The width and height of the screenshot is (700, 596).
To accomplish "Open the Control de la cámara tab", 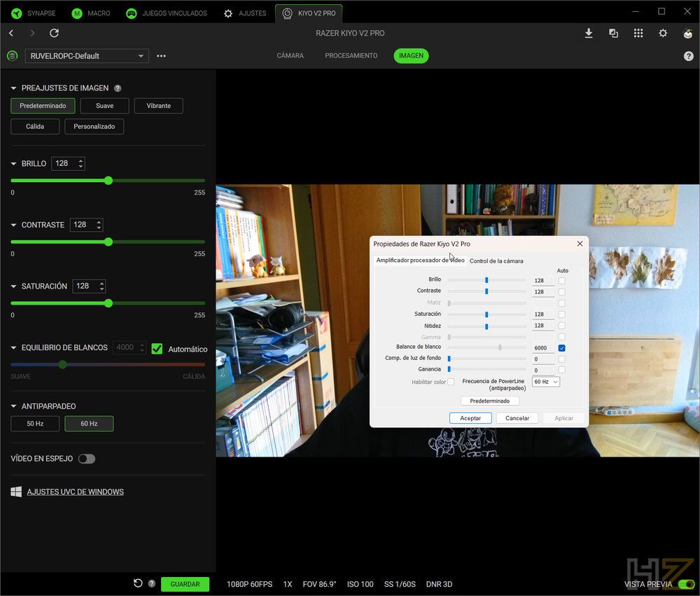I will coord(496,261).
